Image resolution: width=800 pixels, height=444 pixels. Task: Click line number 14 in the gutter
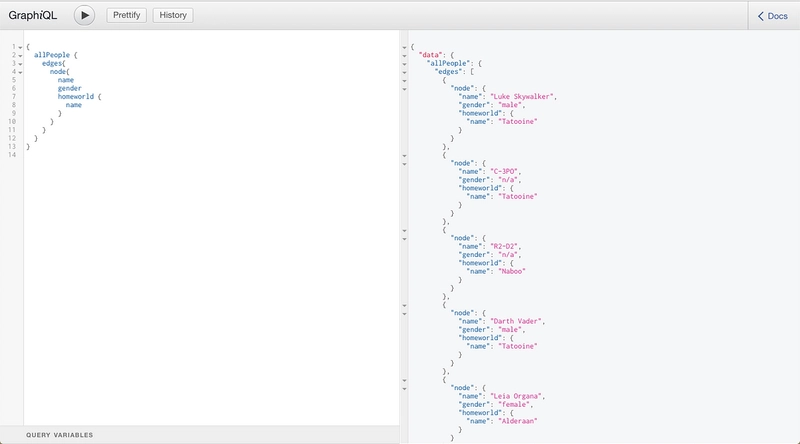point(12,155)
